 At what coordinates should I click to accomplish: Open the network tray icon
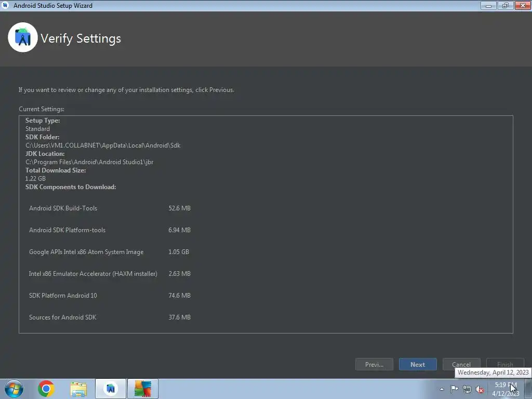[467, 390]
